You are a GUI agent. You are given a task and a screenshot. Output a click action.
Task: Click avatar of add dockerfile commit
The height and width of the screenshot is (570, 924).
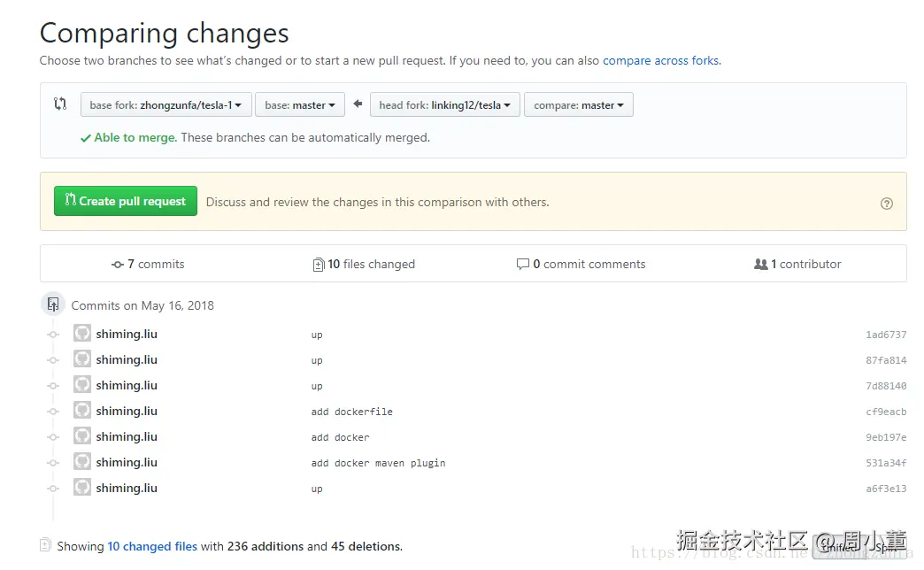(x=82, y=411)
